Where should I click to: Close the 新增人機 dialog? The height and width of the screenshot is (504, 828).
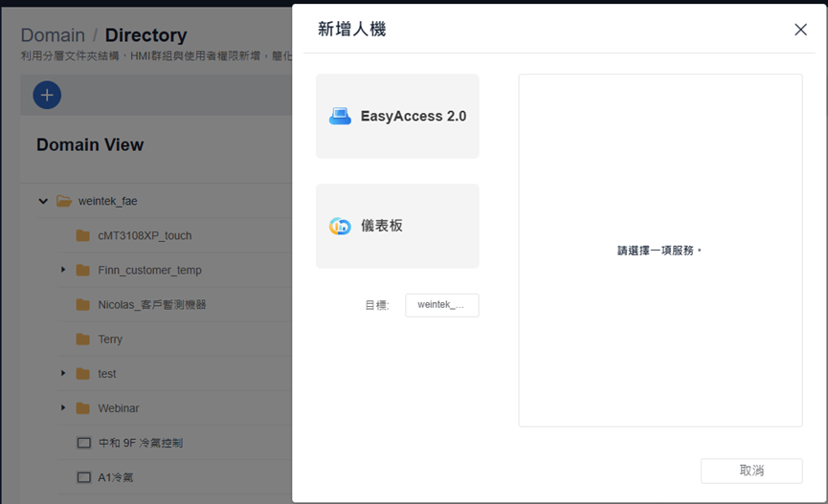click(800, 30)
